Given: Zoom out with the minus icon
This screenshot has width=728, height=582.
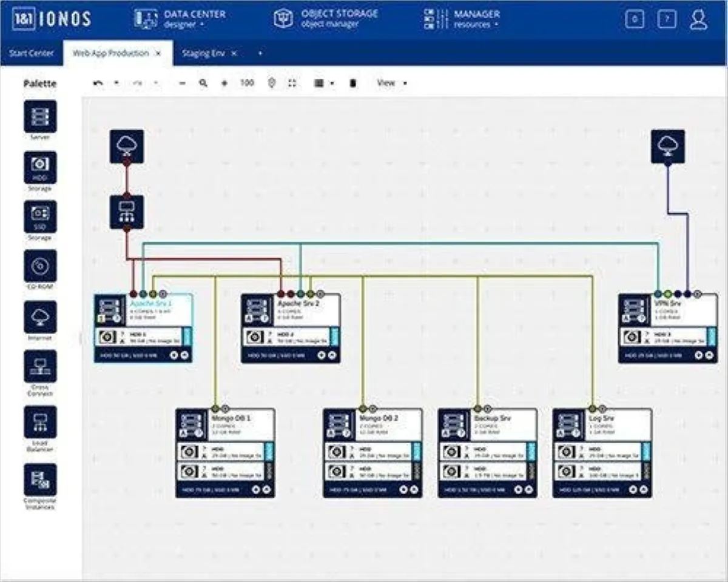Looking at the screenshot, I should pos(183,83).
